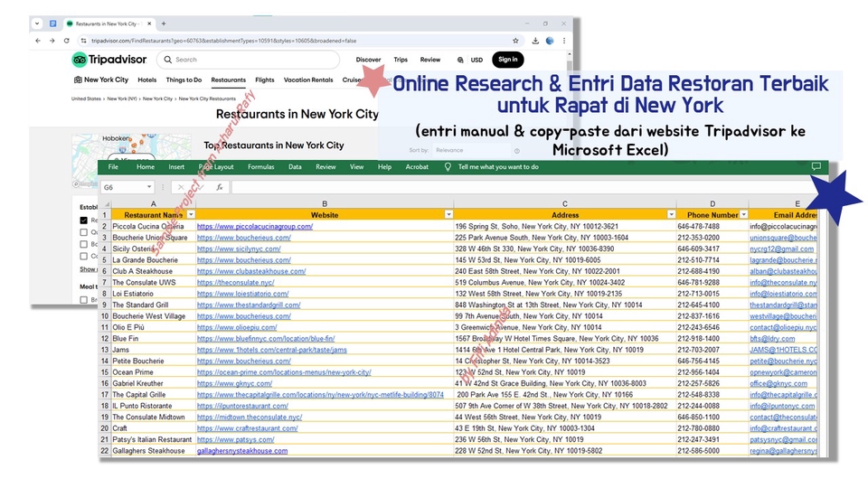Open Things to Do on Tripadvisor
The image size is (868, 488).
coord(184,80)
